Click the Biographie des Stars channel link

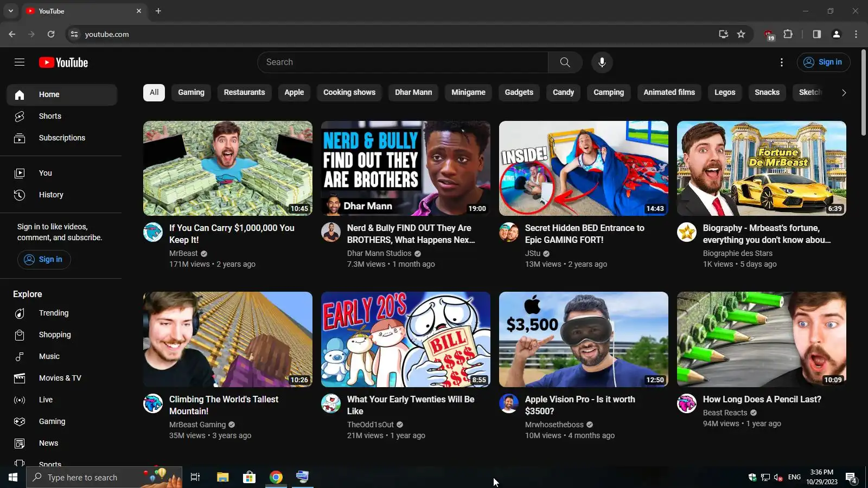tap(738, 253)
